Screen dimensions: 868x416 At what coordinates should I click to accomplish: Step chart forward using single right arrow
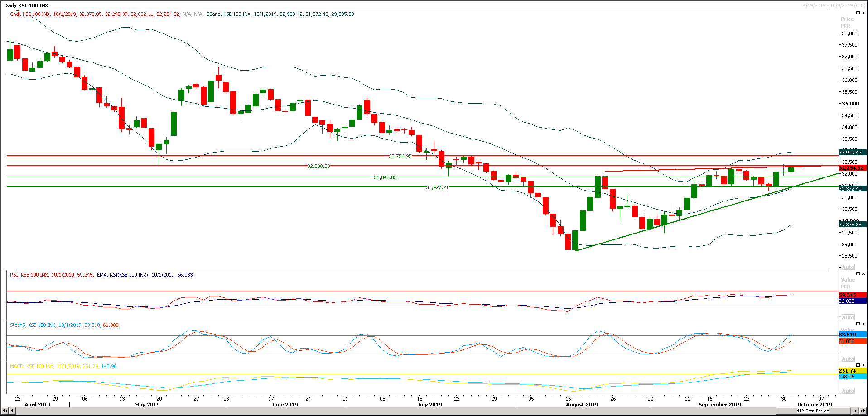pyautogui.click(x=856, y=411)
